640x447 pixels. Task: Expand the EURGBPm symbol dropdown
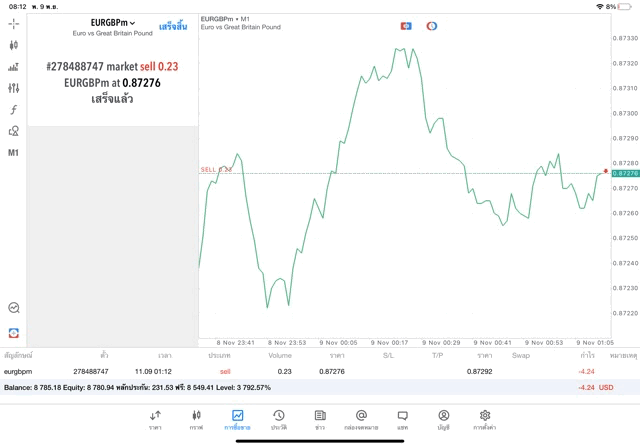113,23
